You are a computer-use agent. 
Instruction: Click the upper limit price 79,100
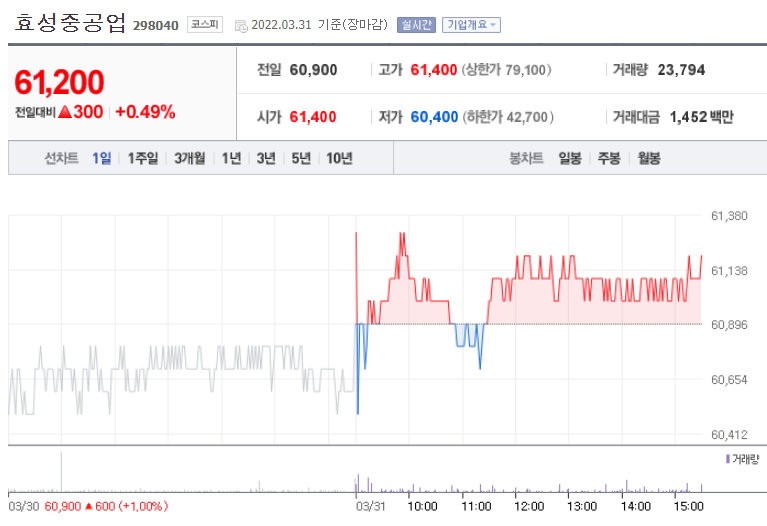526,70
